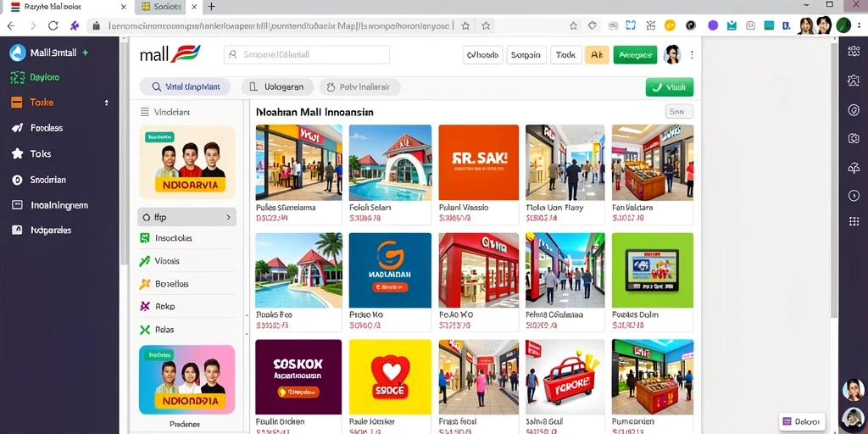Click the green Aceoges button
The height and width of the screenshot is (434, 868).
635,55
